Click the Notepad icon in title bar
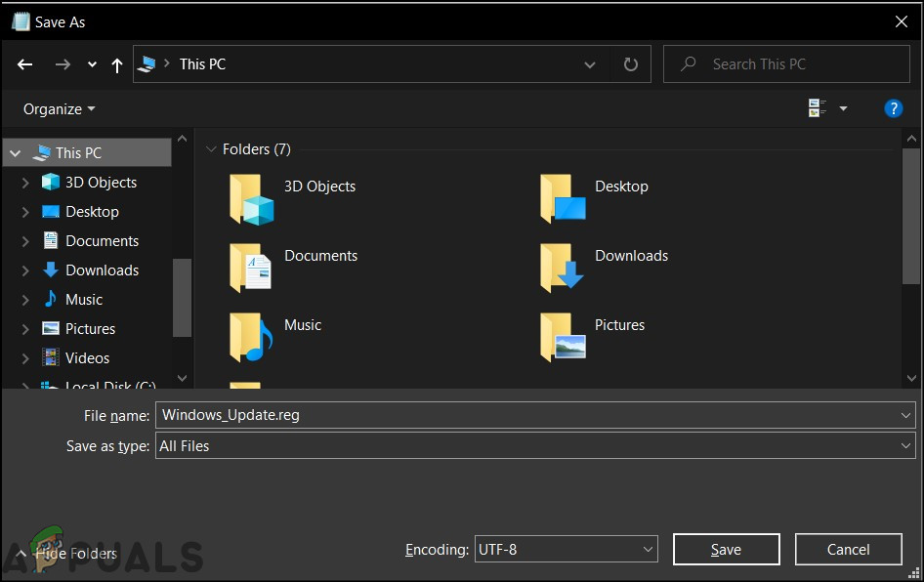 point(21,21)
